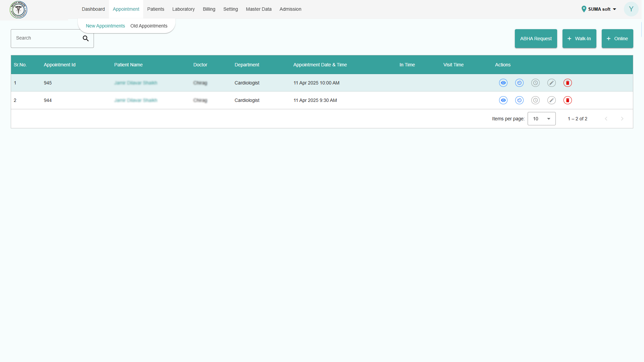Click the blue reschedule icon for appointment 945
Screen dimensions: 644x362
519,83
